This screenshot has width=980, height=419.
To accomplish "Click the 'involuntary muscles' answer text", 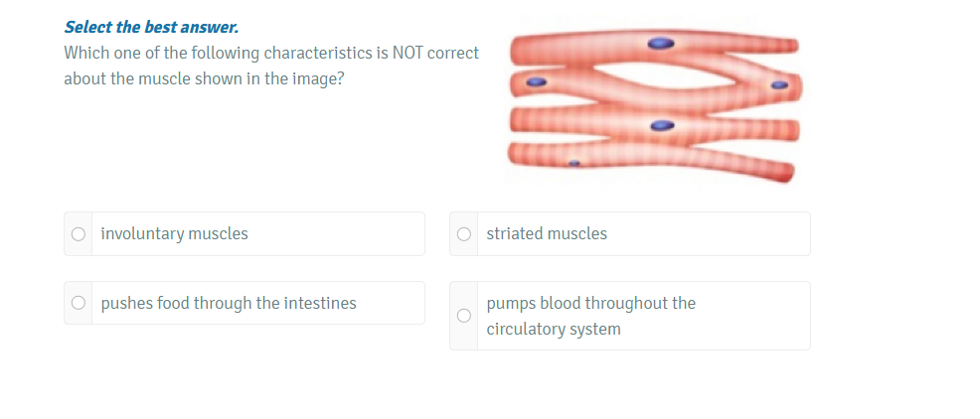I will pyautogui.click(x=174, y=234).
